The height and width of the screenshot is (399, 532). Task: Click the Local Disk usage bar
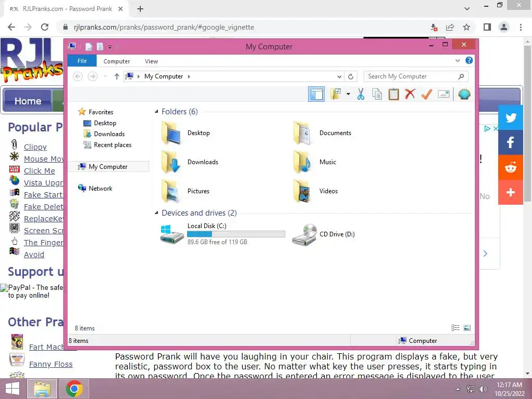point(236,234)
